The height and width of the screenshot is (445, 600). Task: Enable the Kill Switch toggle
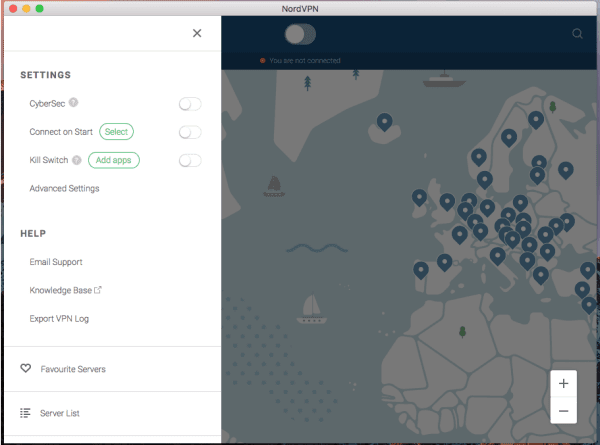click(190, 160)
